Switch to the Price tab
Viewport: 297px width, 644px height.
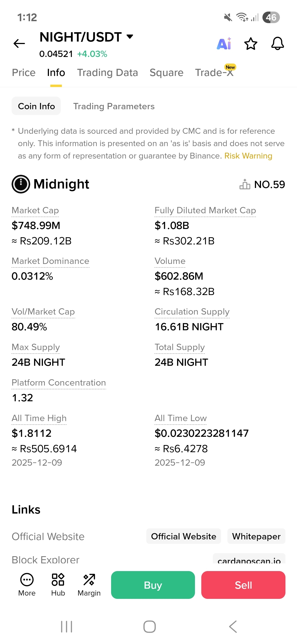(24, 73)
